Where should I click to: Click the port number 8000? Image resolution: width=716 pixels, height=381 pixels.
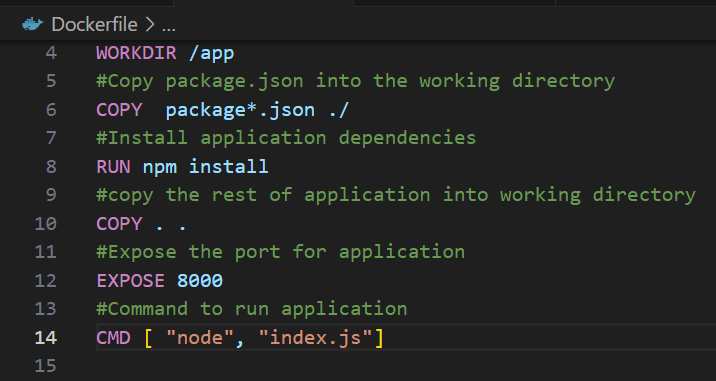tap(200, 280)
